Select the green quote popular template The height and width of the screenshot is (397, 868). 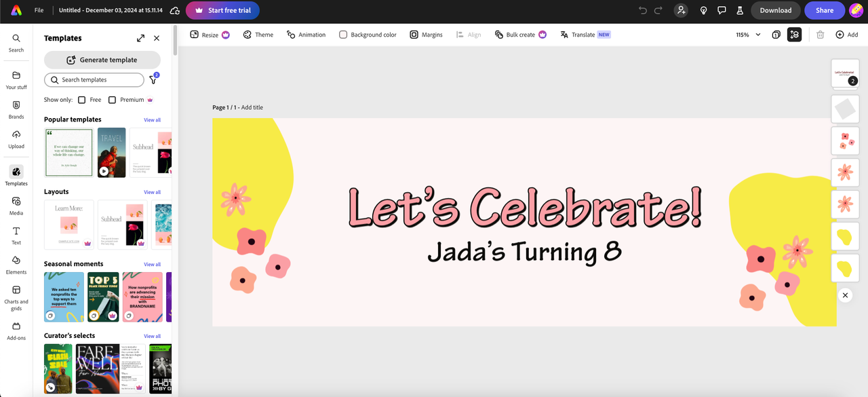68,153
